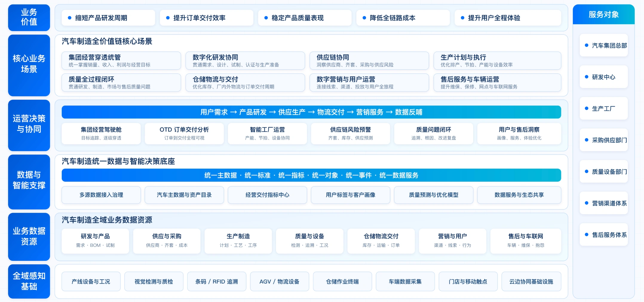Select the 仓储物流与交付 scenario card
This screenshot has width=644, height=302.
click(245, 82)
